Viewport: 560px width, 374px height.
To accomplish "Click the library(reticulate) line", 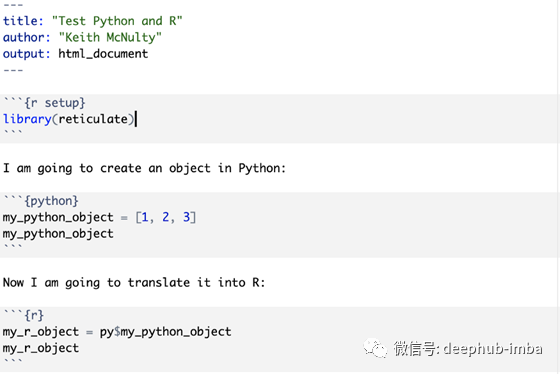I will (x=69, y=119).
